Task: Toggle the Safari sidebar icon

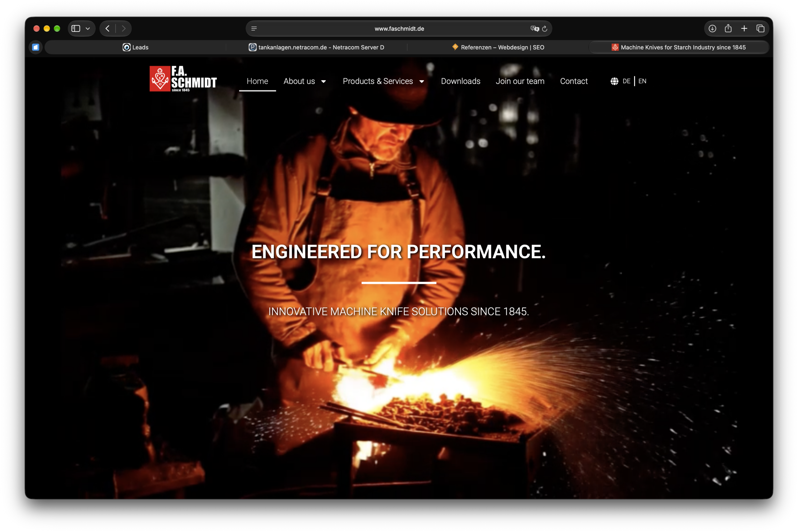Action: 76,28
